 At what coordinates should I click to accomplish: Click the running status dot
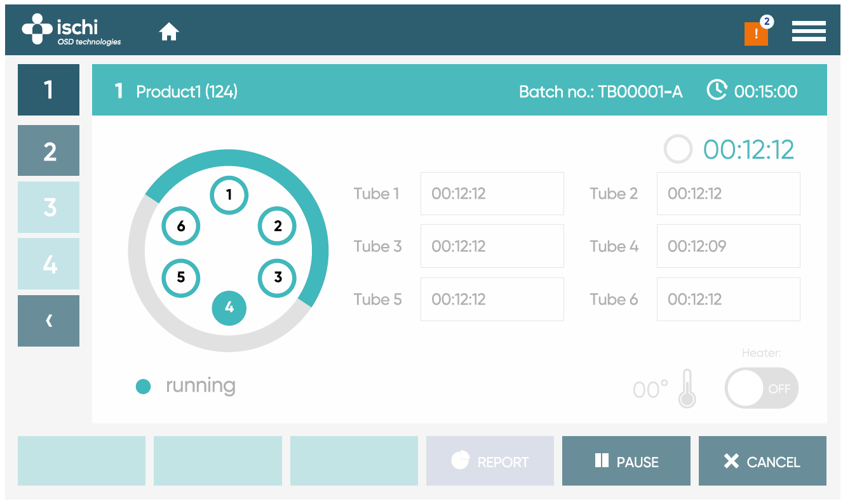tap(143, 387)
